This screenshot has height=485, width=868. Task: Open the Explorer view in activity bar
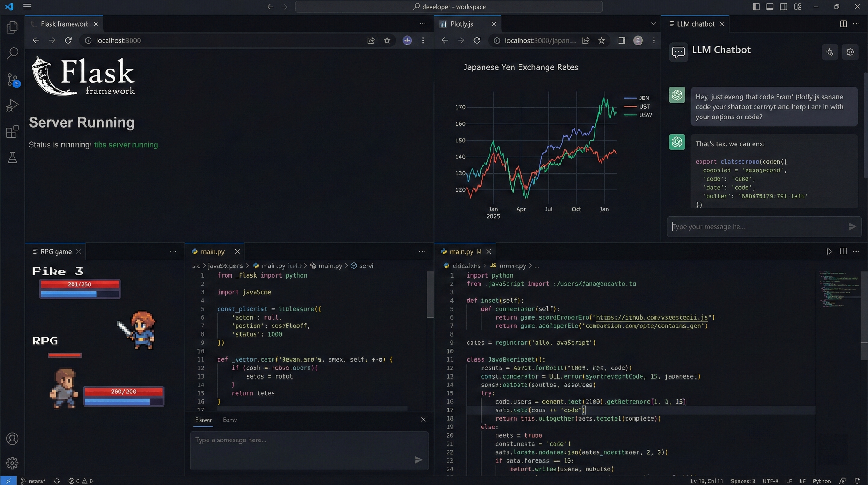point(12,27)
